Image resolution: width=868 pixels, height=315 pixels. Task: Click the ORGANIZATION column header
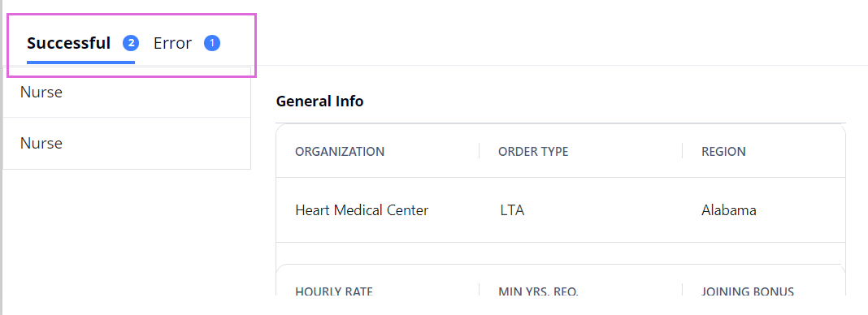(340, 152)
